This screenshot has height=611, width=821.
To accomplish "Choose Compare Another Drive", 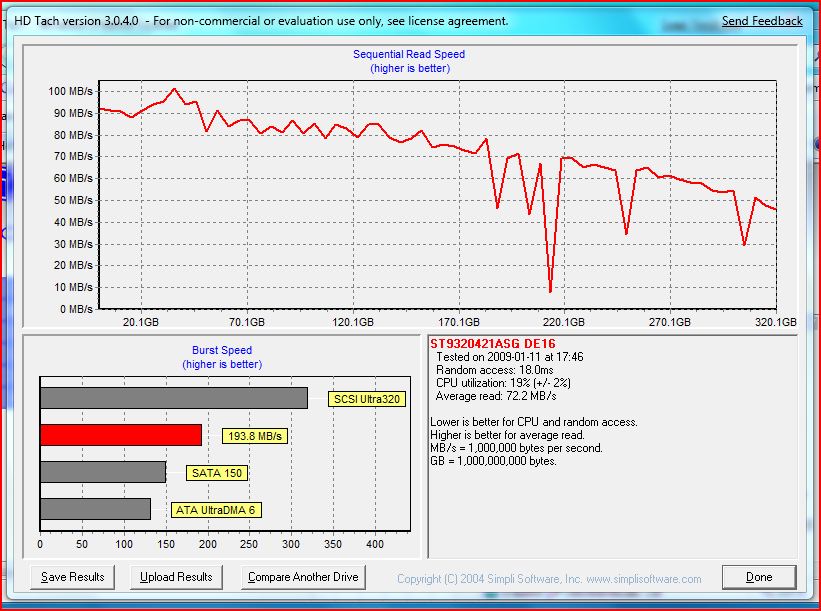I will click(x=303, y=577).
